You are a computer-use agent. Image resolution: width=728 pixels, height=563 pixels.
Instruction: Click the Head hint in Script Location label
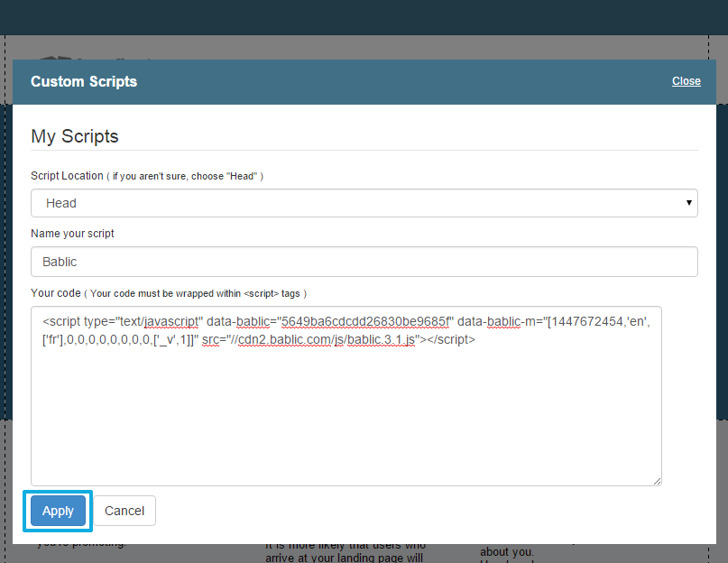click(x=242, y=176)
